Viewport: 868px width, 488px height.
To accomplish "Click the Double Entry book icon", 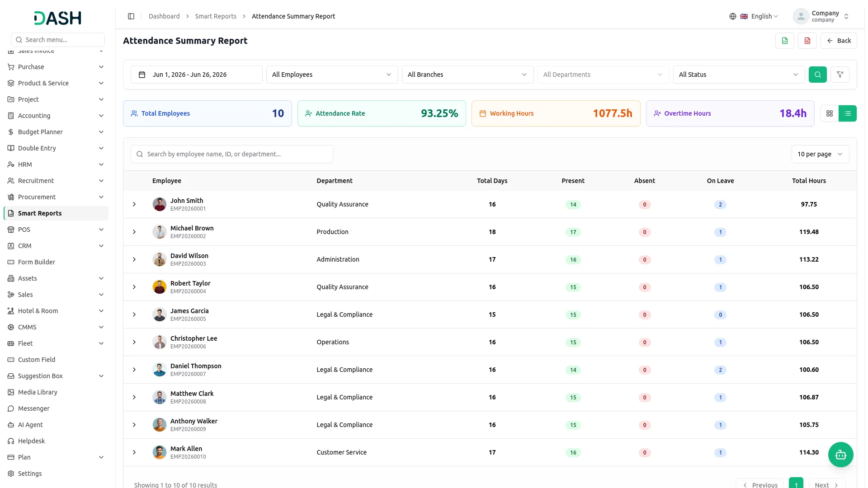I will click(11, 148).
